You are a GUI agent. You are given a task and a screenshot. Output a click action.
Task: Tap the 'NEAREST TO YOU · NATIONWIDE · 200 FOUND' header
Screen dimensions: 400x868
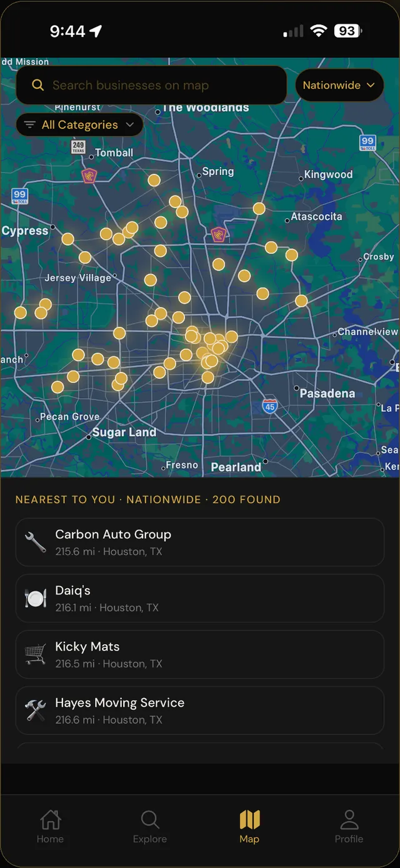click(x=148, y=499)
